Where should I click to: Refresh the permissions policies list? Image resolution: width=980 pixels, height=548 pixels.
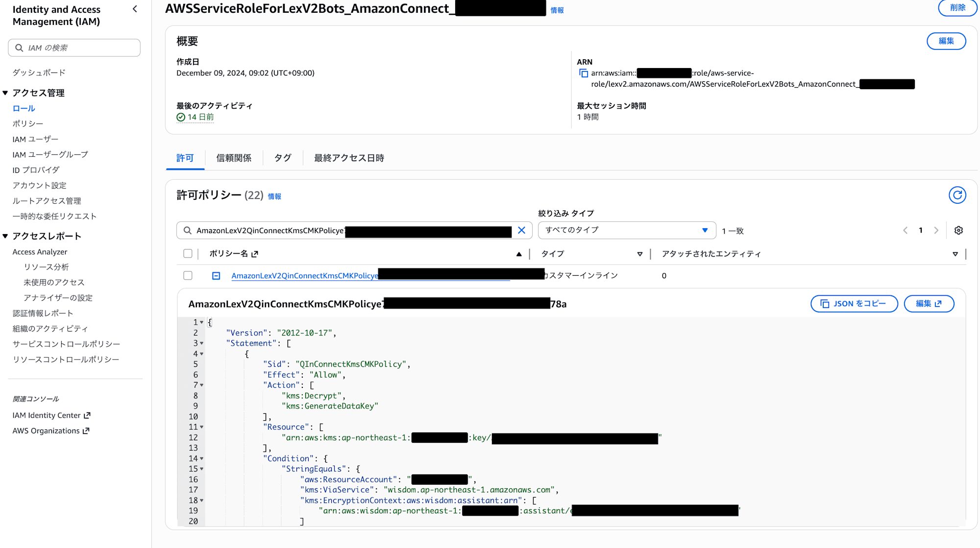(957, 195)
